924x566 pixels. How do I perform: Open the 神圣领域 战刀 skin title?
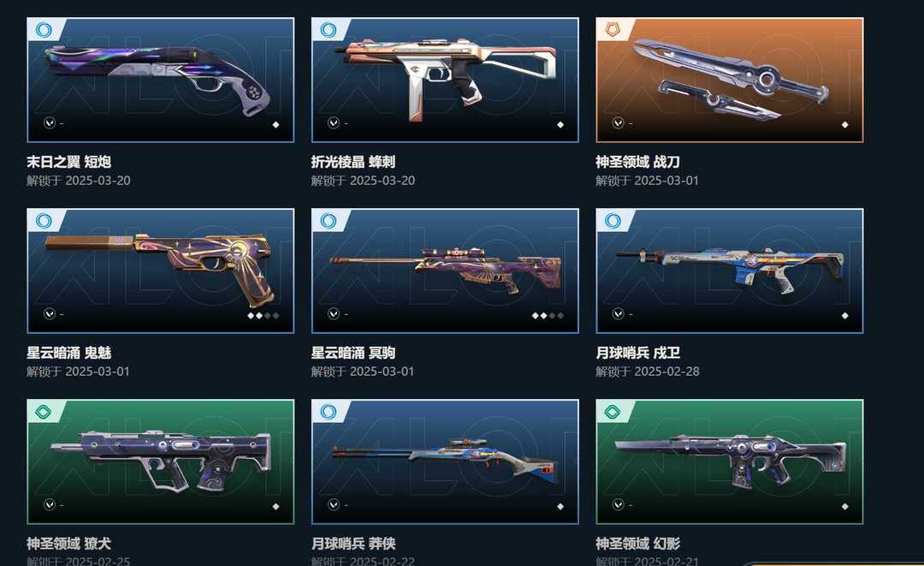[x=637, y=162]
